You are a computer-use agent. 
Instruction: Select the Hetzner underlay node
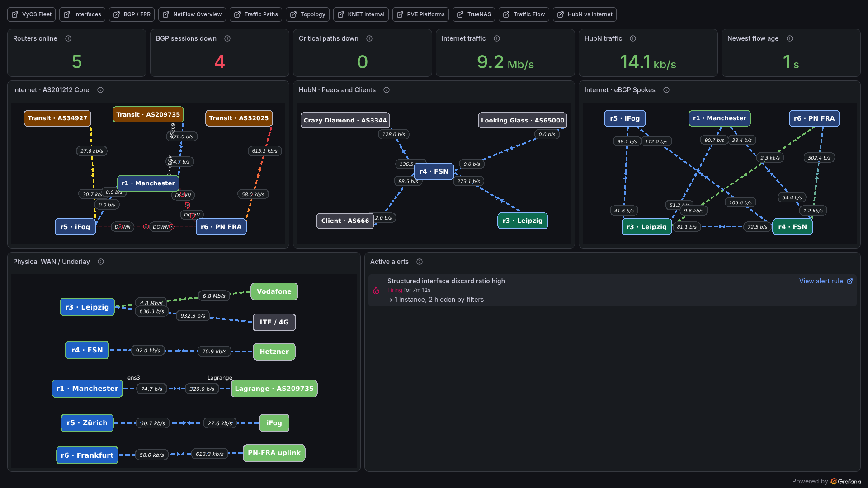click(x=274, y=352)
